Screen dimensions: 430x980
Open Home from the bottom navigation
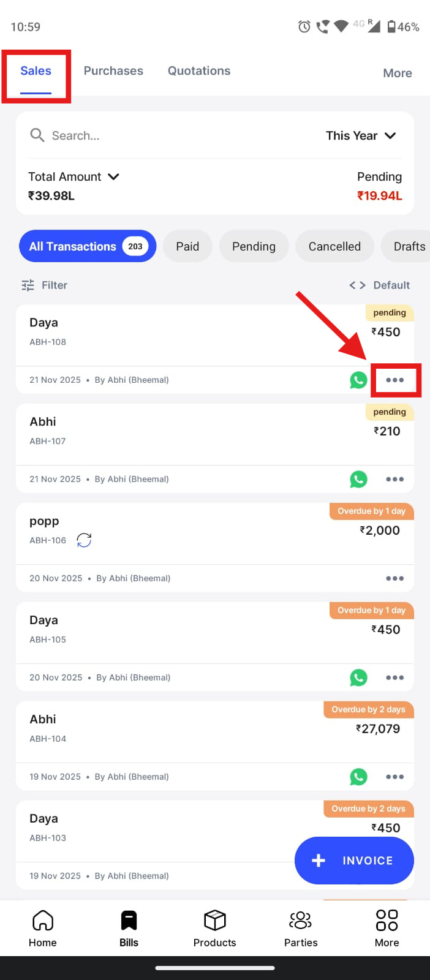coord(43,929)
